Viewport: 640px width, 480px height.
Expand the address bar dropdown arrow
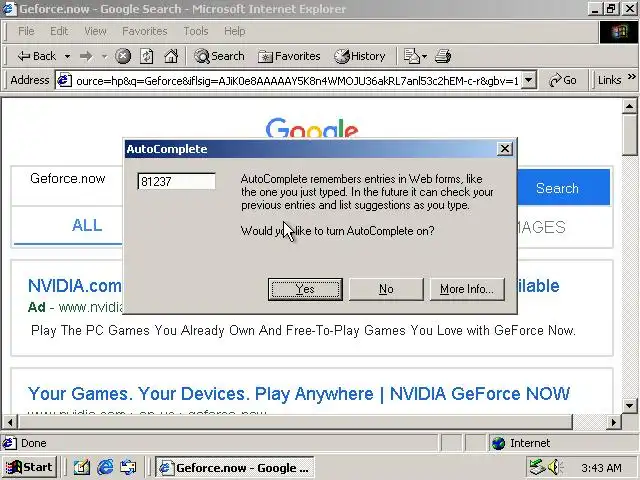point(529,80)
